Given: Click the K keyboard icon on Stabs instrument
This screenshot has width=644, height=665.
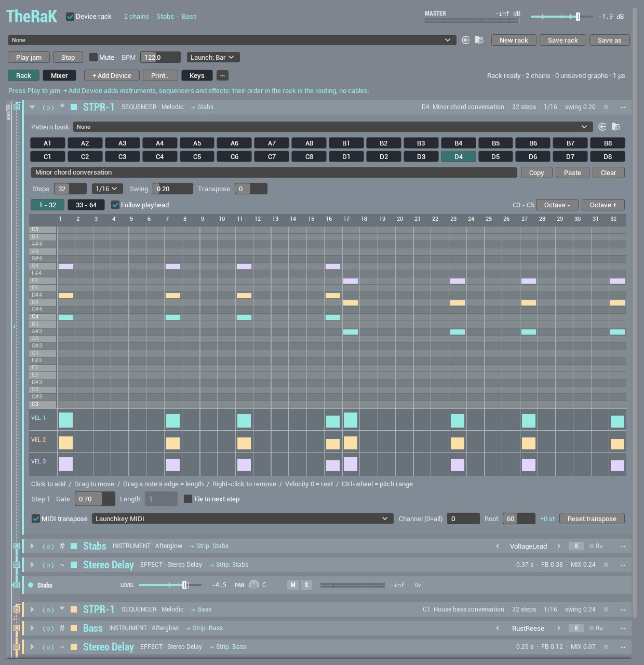Looking at the screenshot, I should pos(576,546).
